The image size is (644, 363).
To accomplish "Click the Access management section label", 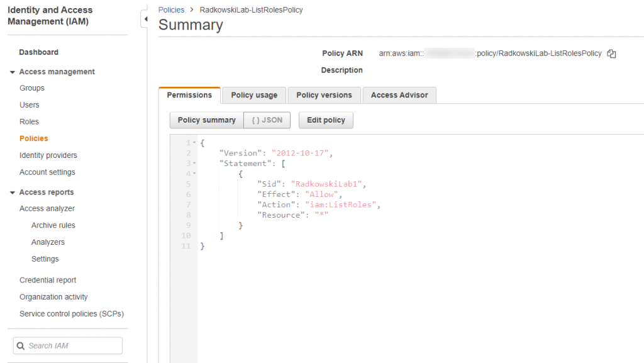I will click(57, 72).
